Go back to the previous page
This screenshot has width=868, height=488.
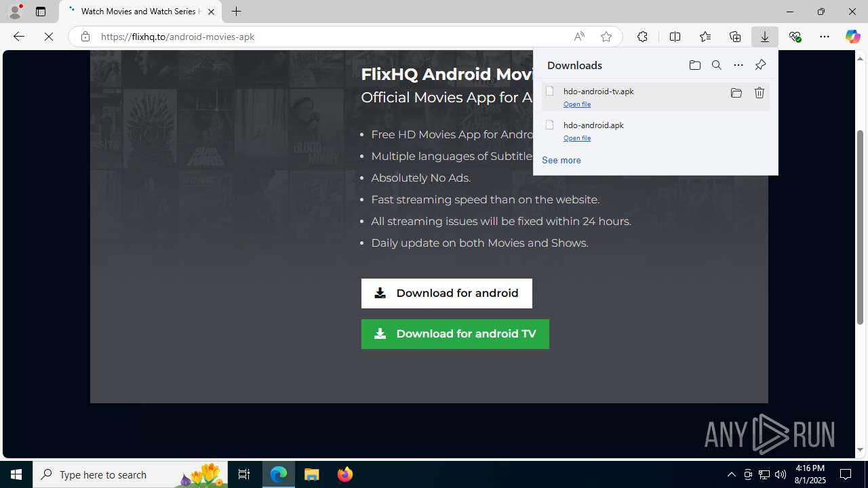[x=18, y=37]
